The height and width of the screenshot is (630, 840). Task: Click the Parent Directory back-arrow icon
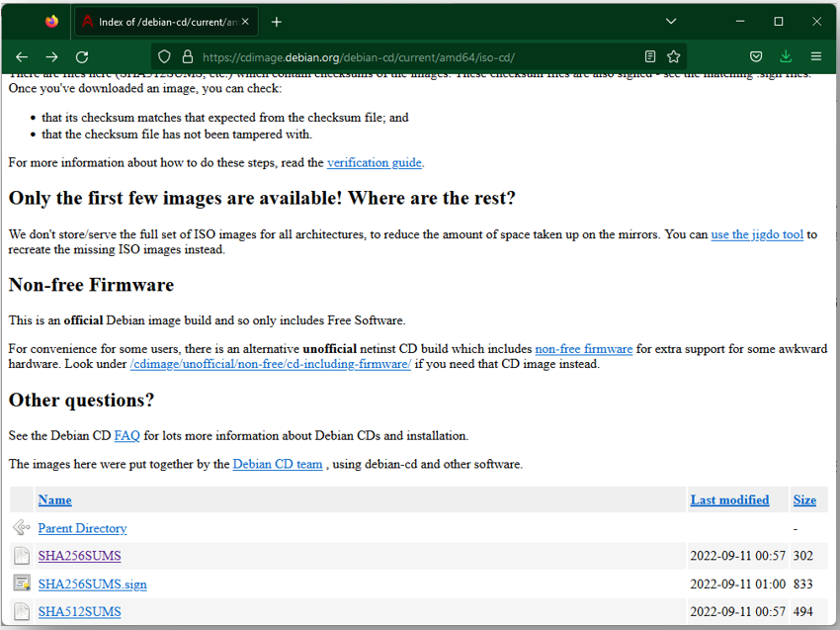coord(22,528)
